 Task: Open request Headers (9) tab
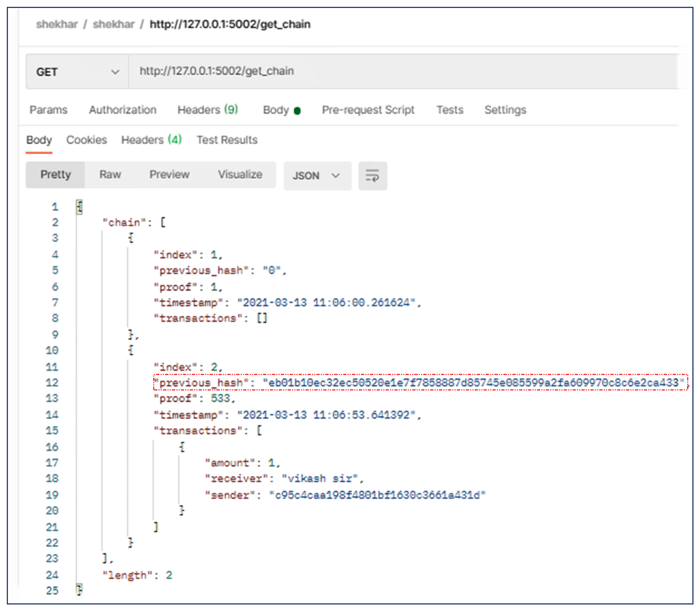tap(207, 110)
